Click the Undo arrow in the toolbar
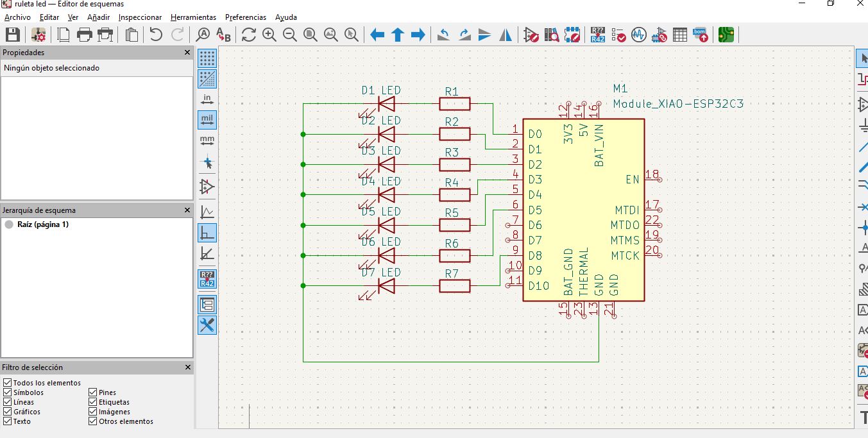Image resolution: width=868 pixels, height=438 pixels. click(156, 35)
